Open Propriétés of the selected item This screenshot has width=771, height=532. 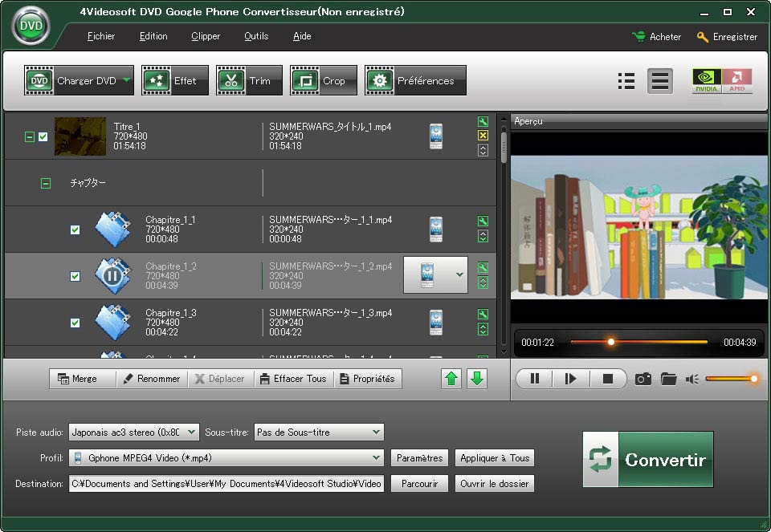[368, 379]
